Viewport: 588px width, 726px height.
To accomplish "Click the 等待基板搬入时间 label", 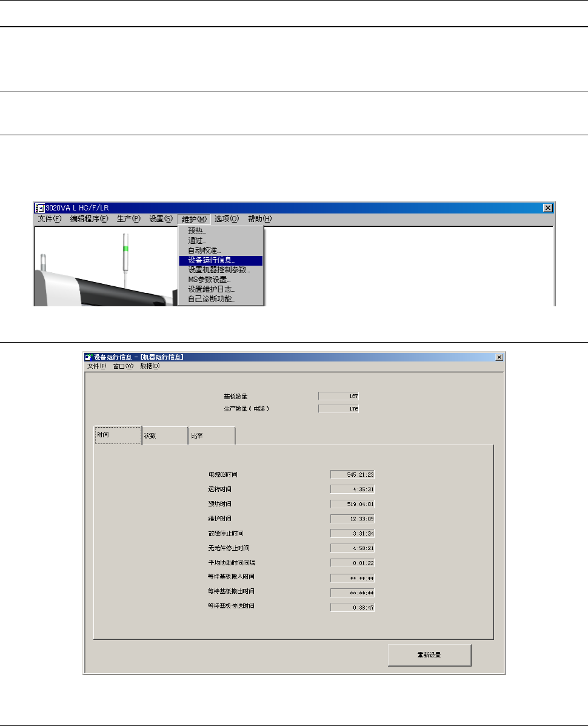I will click(232, 577).
